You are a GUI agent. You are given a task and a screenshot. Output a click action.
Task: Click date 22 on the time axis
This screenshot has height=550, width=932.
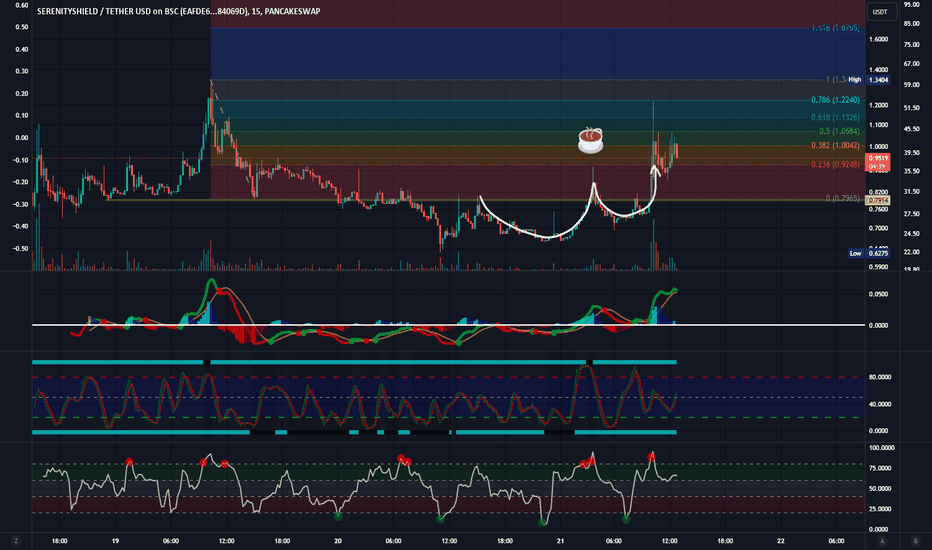(x=780, y=541)
